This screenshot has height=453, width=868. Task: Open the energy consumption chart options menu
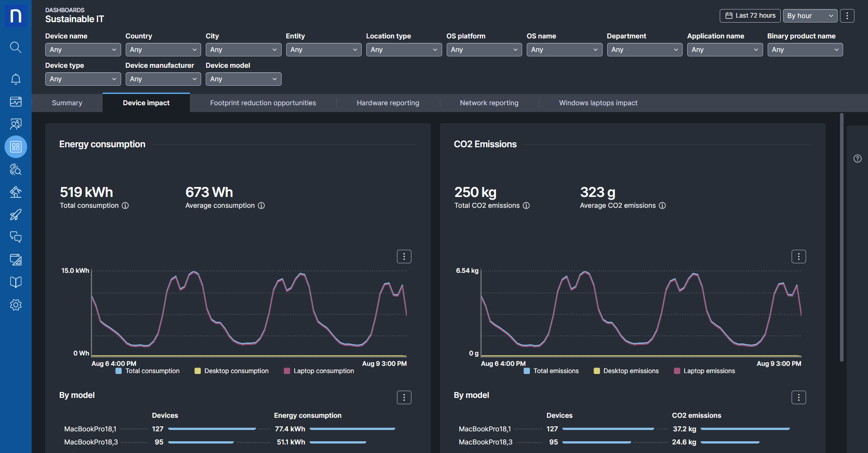coord(404,257)
